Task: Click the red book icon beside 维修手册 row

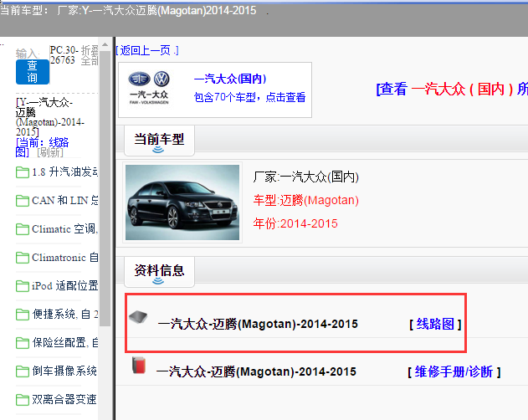Action: [138, 366]
